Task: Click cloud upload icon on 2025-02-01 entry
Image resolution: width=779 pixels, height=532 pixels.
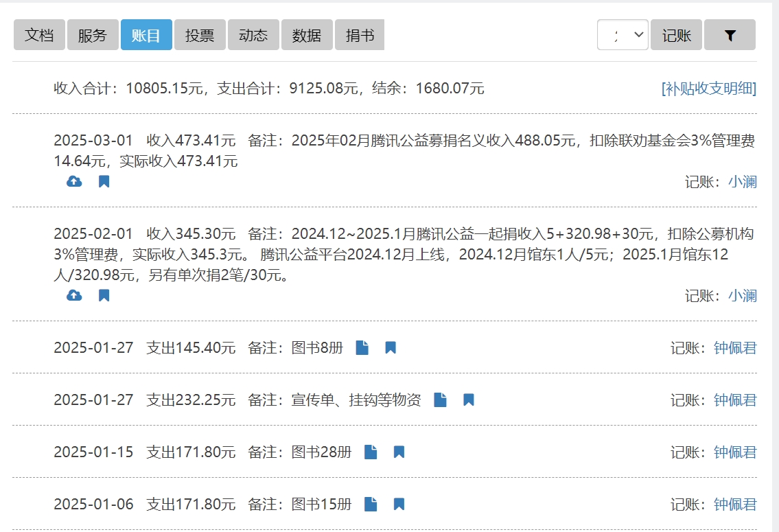Action: (74, 296)
